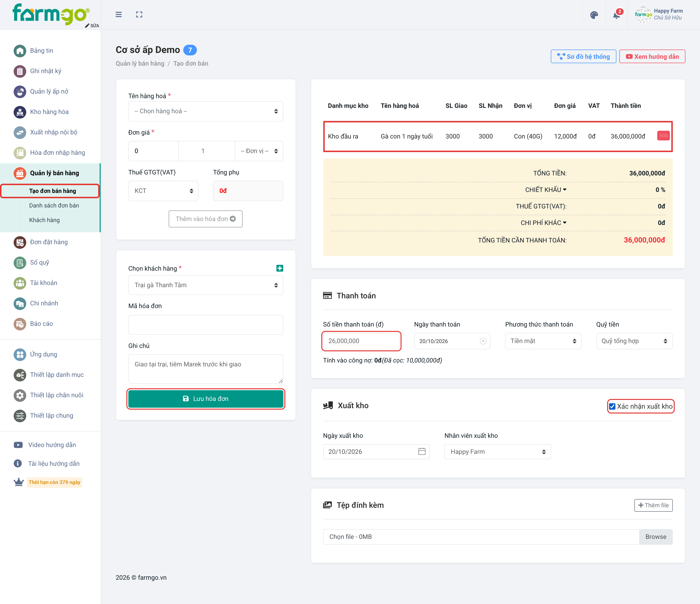This screenshot has width=700, height=604.
Task: Open the Đơn vị unit dropdown
Action: (259, 151)
